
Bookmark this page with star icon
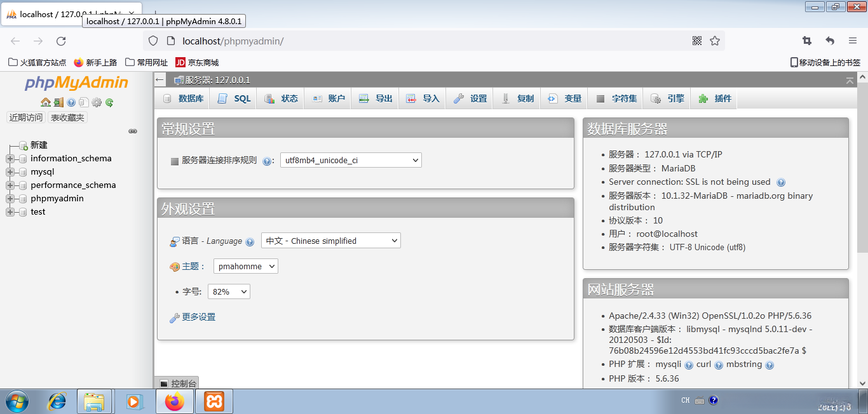coord(715,41)
